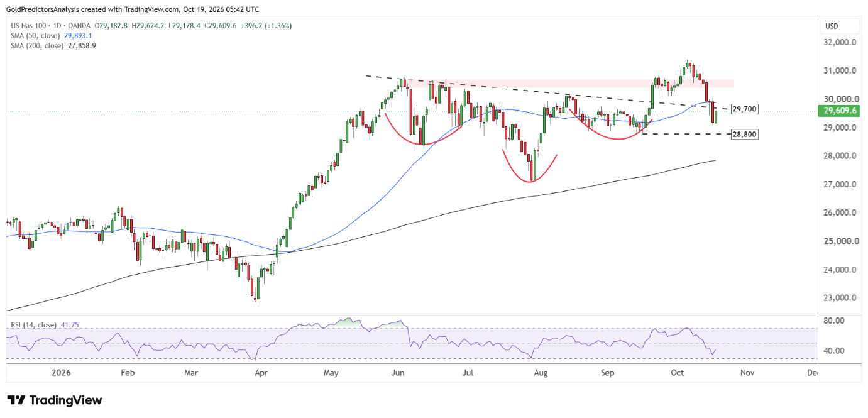868x418 pixels.
Task: Click the Oct time axis label
Action: [677, 373]
